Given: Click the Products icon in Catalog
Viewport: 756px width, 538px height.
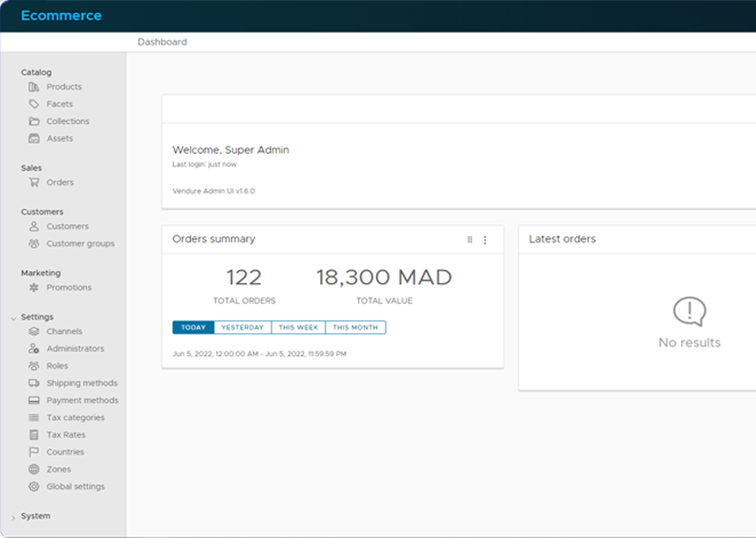Looking at the screenshot, I should pyautogui.click(x=33, y=87).
